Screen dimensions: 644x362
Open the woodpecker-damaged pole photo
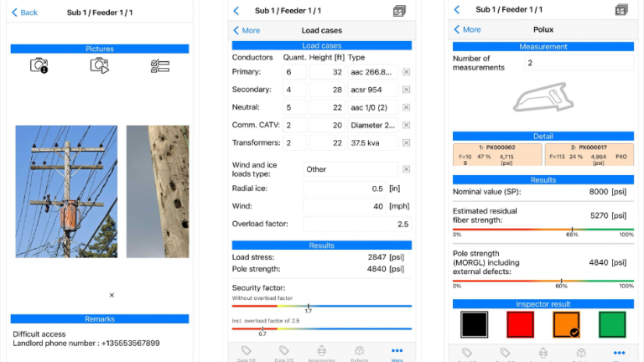coord(158,192)
